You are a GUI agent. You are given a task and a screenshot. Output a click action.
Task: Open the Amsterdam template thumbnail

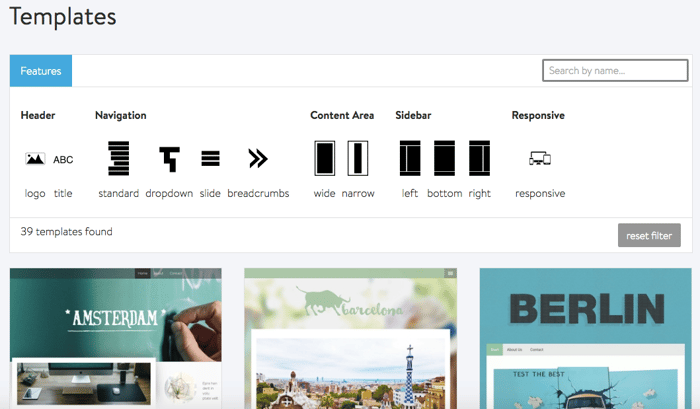tap(116, 338)
